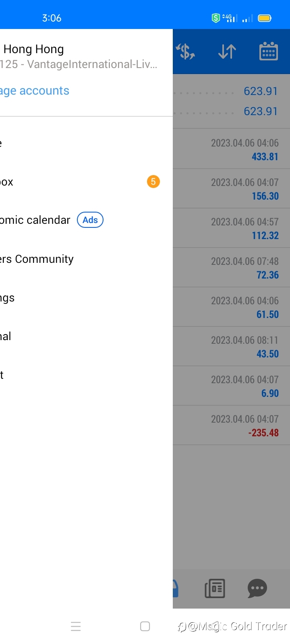The width and height of the screenshot is (290, 644).
Task: Open the calendar date range icon
Action: 268,52
